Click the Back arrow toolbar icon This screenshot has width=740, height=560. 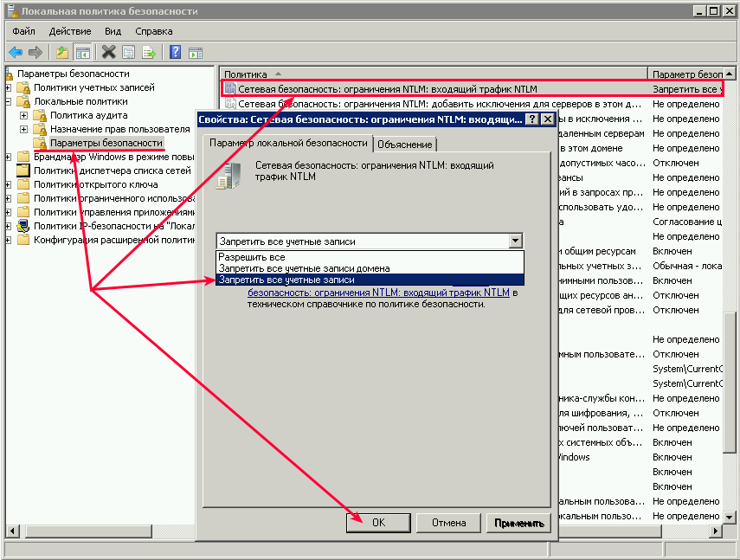click(16, 52)
